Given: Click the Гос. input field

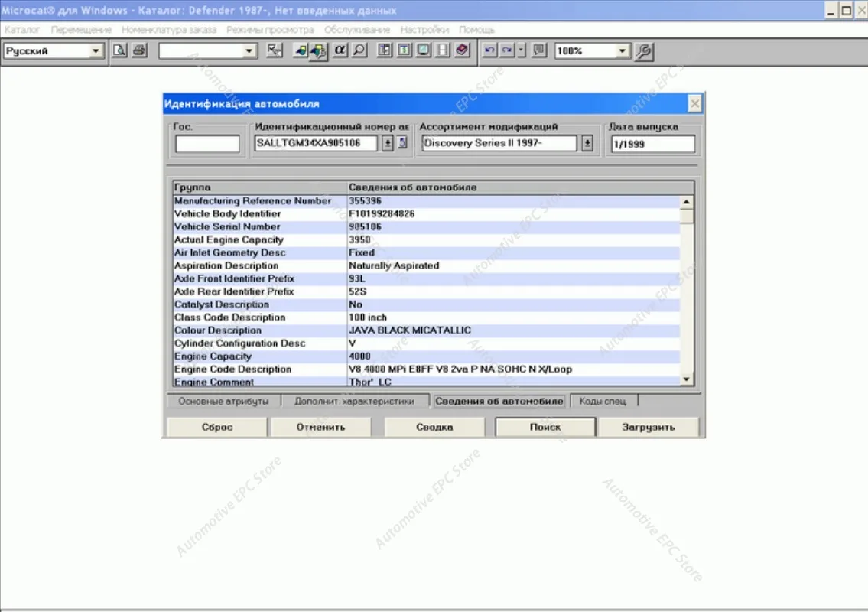Looking at the screenshot, I should [207, 144].
